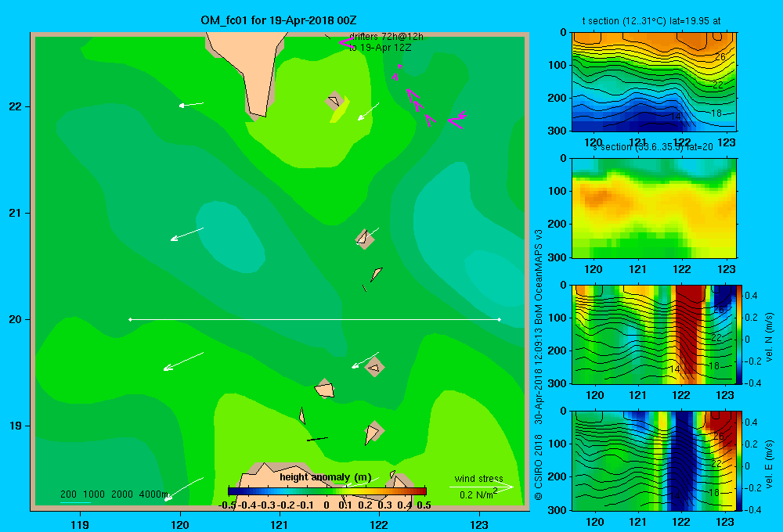Viewport: 783px width, 532px height.
Task: Click the '0.4' tick on vel. N scale
Action: [751, 296]
